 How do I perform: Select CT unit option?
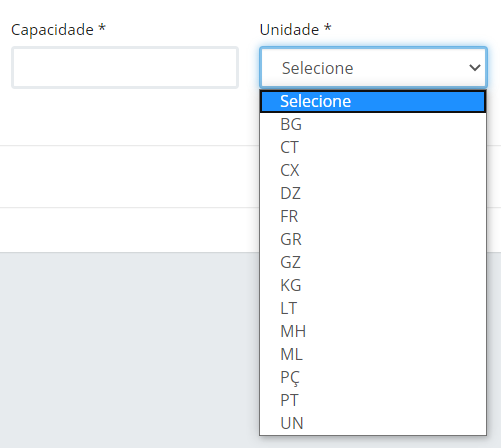pyautogui.click(x=373, y=147)
